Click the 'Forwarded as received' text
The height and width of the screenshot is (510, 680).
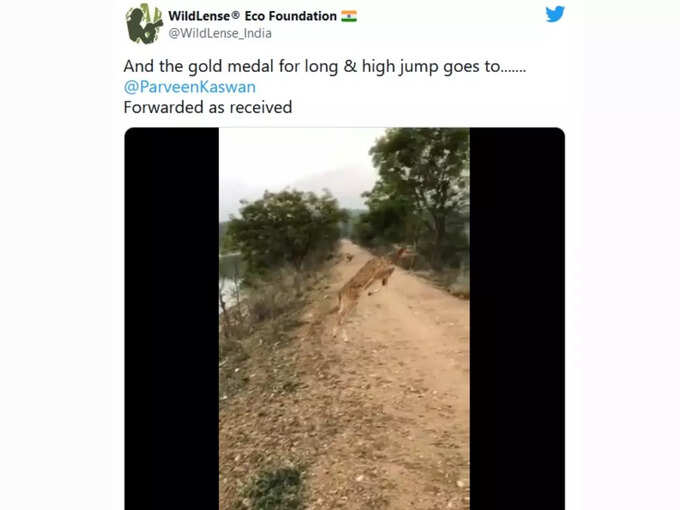click(208, 107)
